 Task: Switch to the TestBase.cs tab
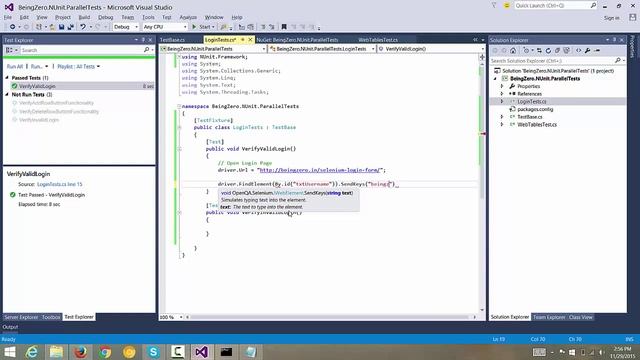(172, 40)
